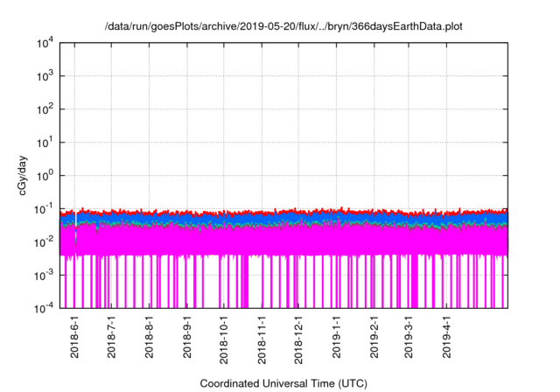
Task: Click the Coordinated Universal Time (UTC) label
Action: click(x=283, y=383)
